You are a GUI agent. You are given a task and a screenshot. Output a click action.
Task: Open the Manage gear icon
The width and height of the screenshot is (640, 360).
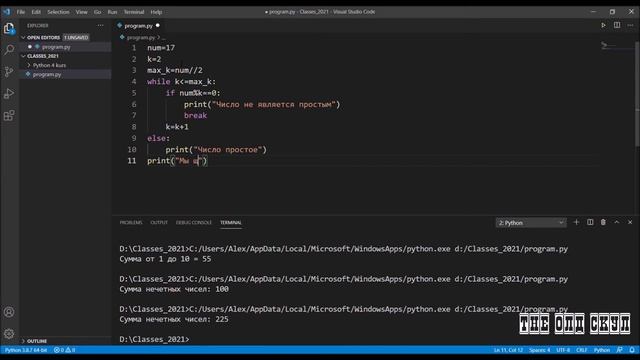[9, 334]
